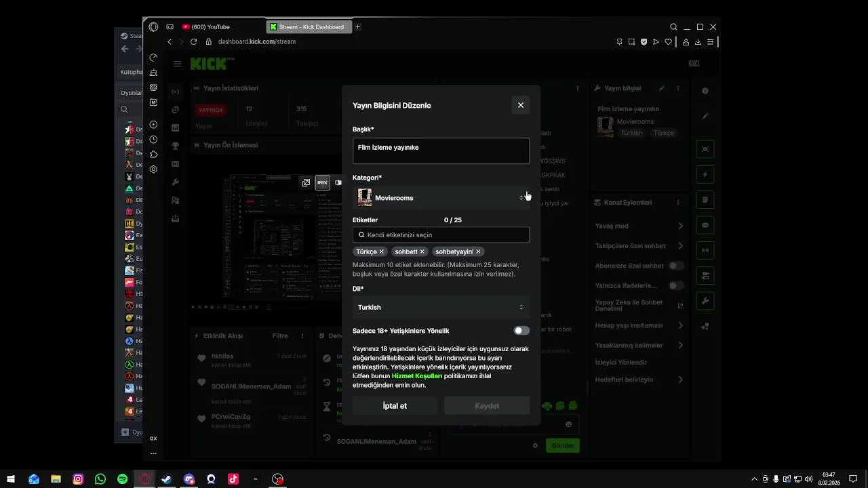Open the browser easy setup menu icon
This screenshot has width=868, height=488.
pyautogui.click(x=710, y=42)
